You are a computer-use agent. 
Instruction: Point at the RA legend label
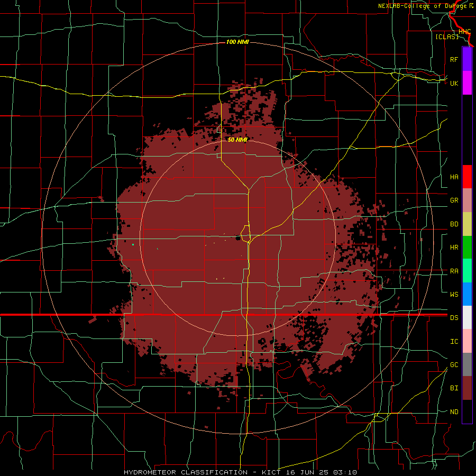(454, 271)
